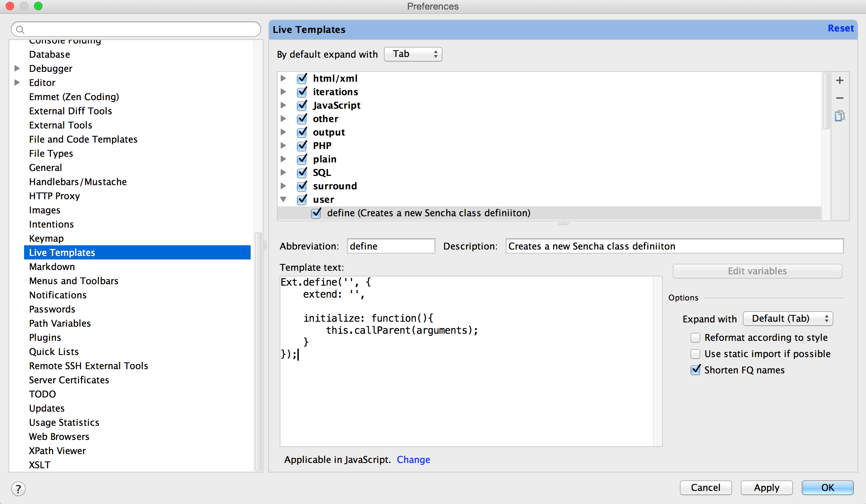Toggle Use static import if possible
This screenshot has height=504, width=866.
click(694, 353)
